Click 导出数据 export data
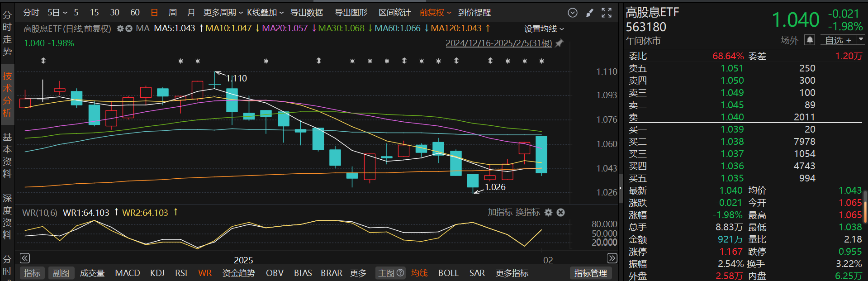 307,13
